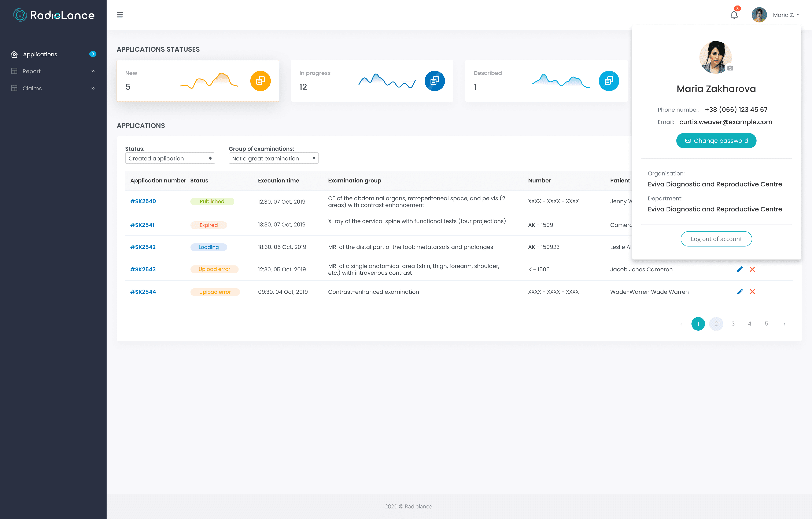Click the camera icon on profile photo
Image resolution: width=812 pixels, height=519 pixels.
click(x=730, y=68)
